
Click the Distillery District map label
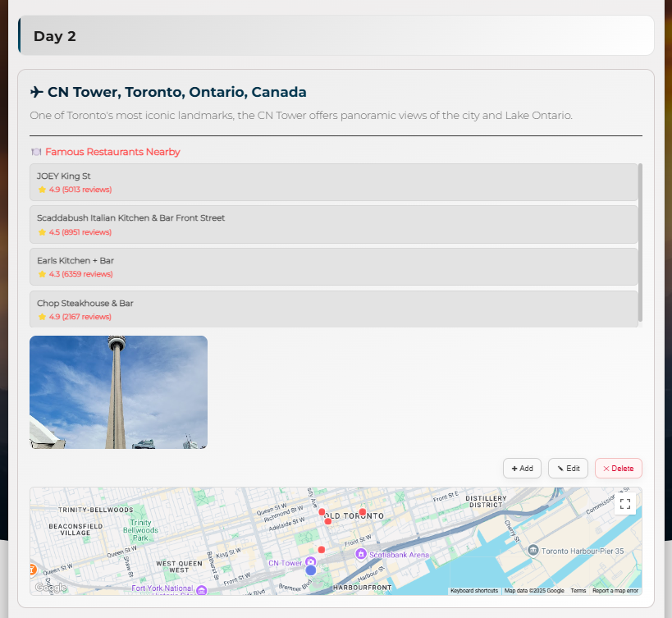click(x=486, y=501)
